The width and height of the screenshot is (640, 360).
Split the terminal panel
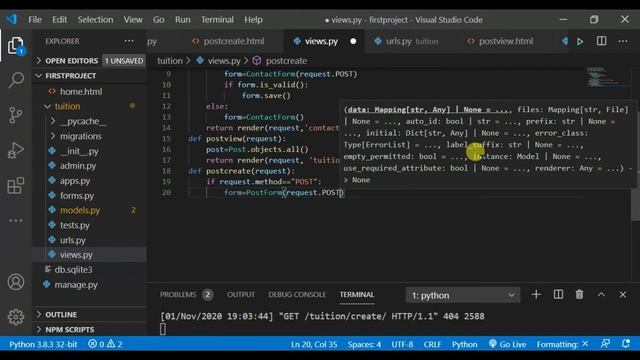coord(558,295)
